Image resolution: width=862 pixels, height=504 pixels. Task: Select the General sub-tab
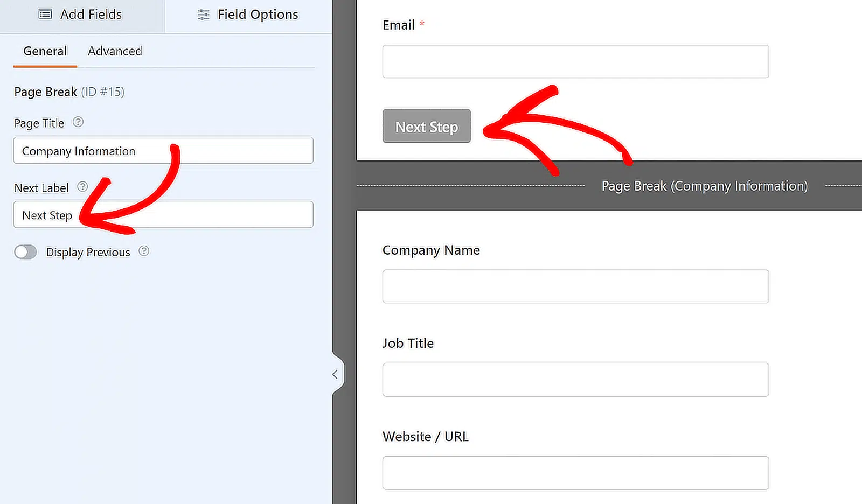[45, 51]
